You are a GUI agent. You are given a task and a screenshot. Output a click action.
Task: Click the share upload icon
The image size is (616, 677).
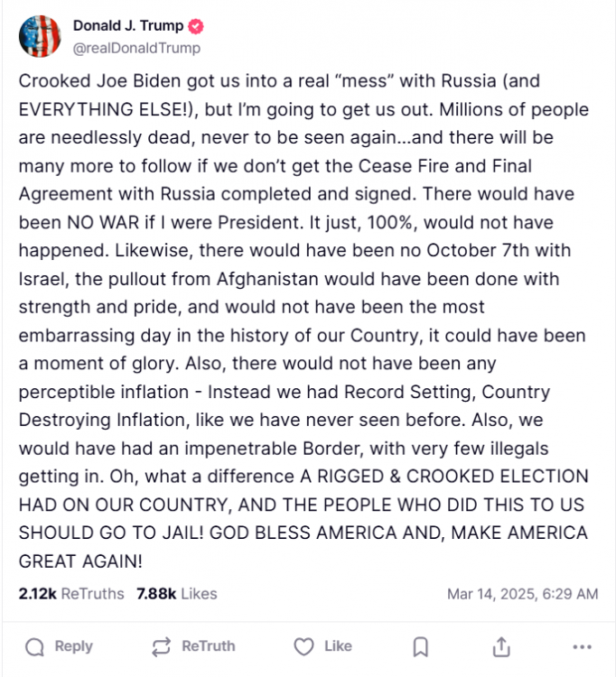[501, 646]
